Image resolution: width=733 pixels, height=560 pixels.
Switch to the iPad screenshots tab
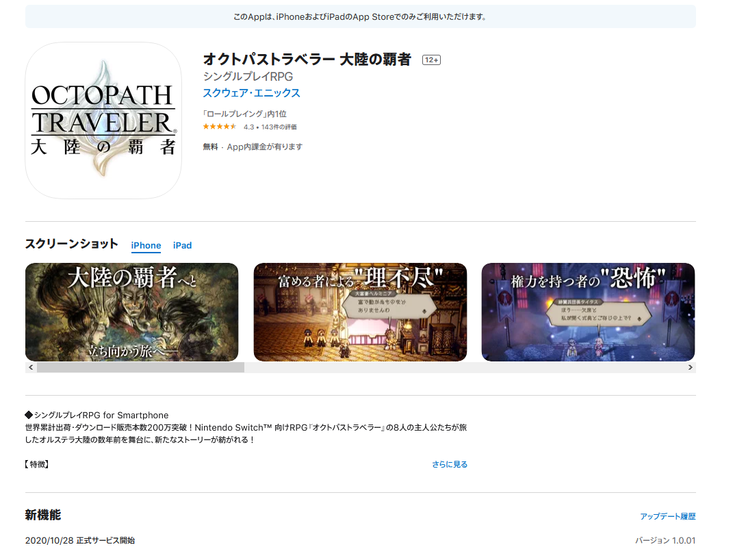coord(182,245)
